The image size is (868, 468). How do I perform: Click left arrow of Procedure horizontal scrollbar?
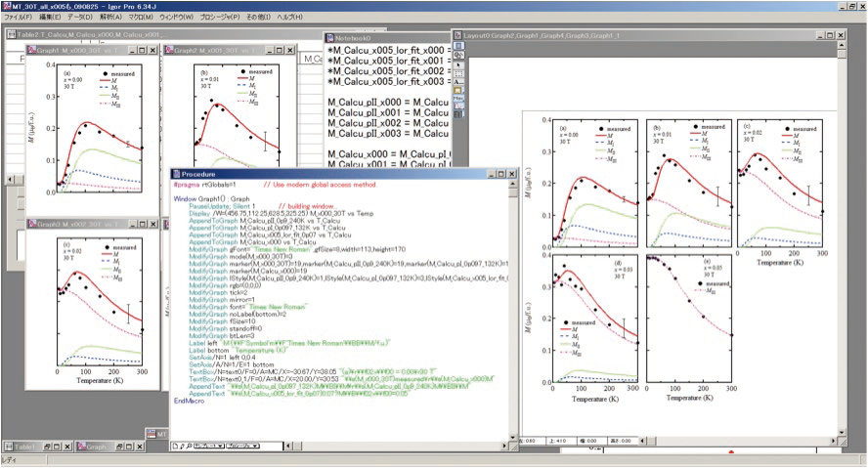point(288,446)
